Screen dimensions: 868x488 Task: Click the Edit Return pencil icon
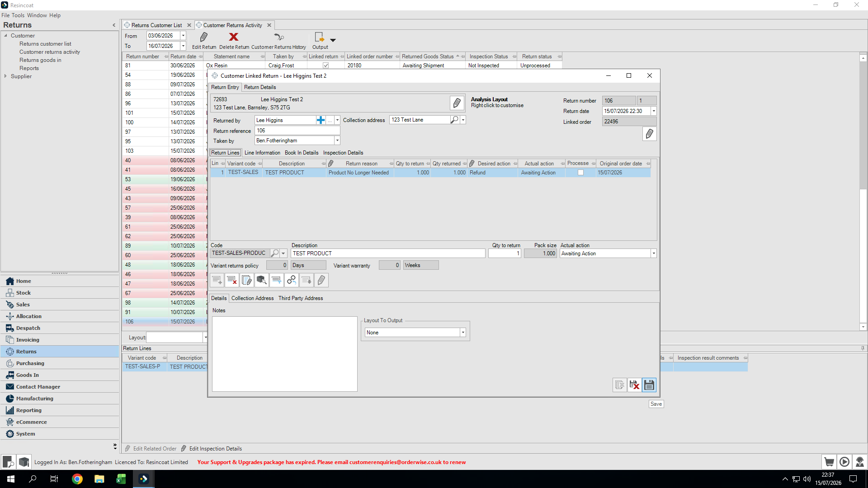coord(204,37)
